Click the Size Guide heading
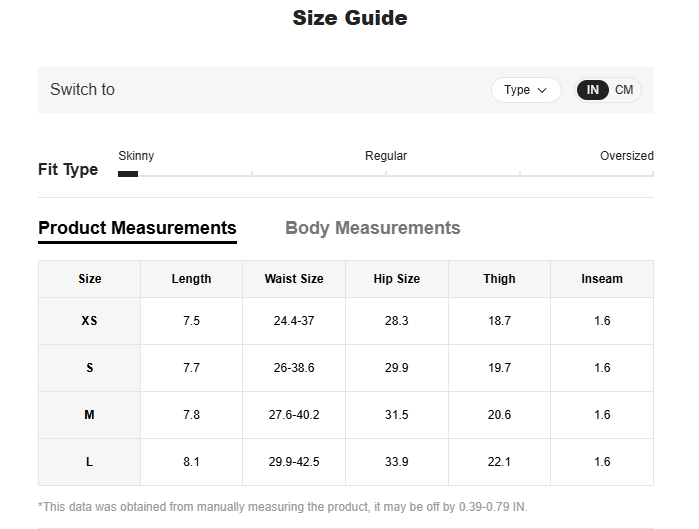The width and height of the screenshot is (699, 529). click(349, 18)
